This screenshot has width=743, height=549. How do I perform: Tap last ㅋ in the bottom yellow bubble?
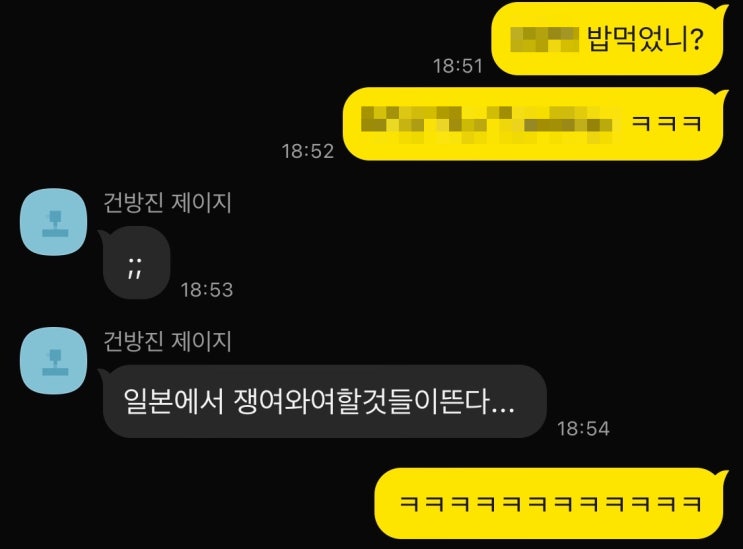(692, 503)
